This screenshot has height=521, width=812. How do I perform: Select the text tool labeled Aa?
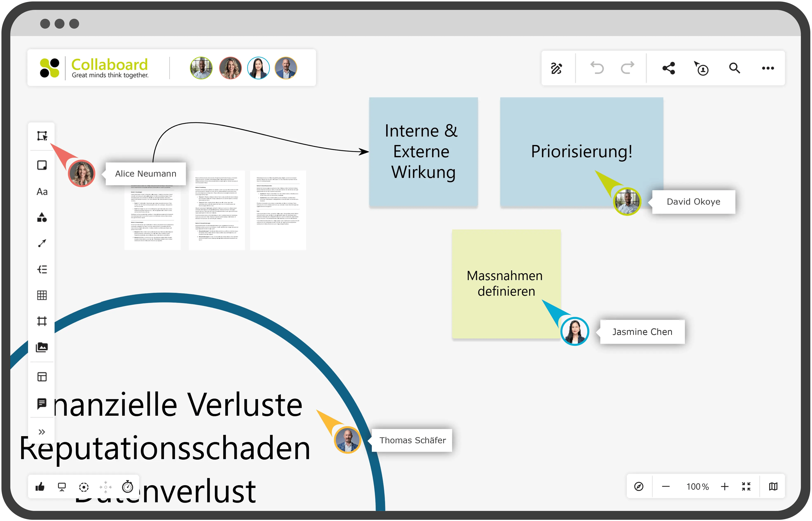42,191
